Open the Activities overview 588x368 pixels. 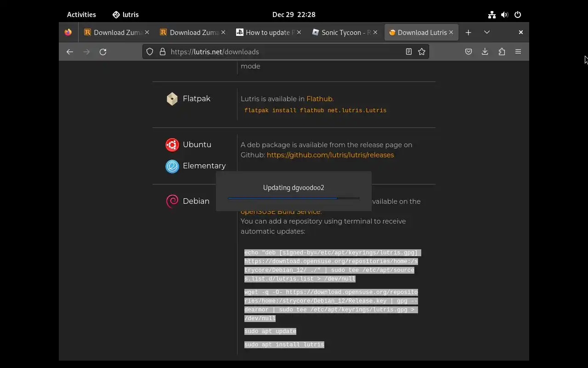pyautogui.click(x=81, y=14)
